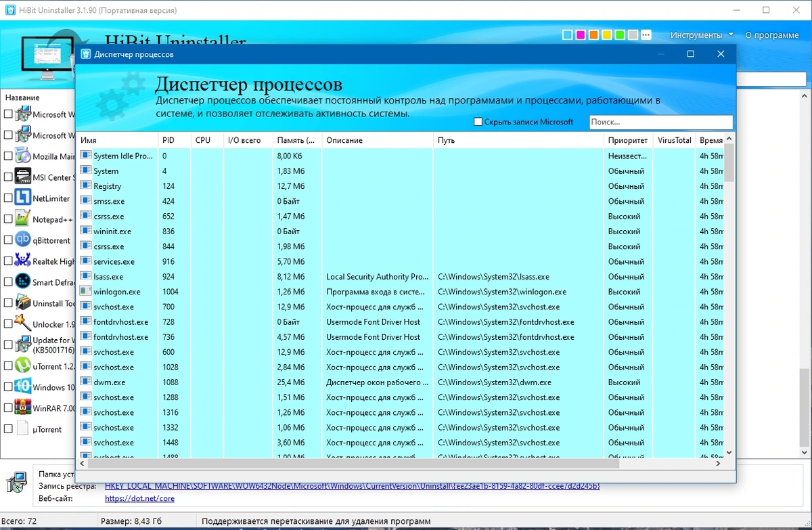The height and width of the screenshot is (530, 812).
Task: Open the HKEY_LOCAL_MACHINE registry entry link
Action: point(352,486)
